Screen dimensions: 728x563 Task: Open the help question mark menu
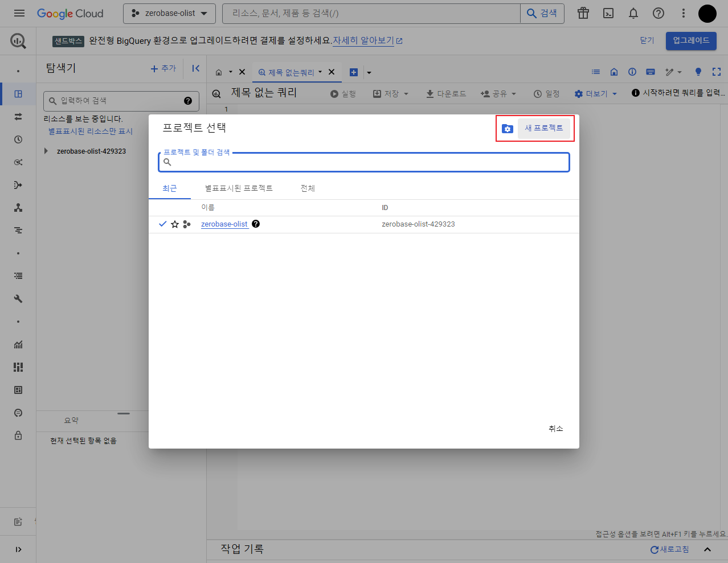point(659,13)
